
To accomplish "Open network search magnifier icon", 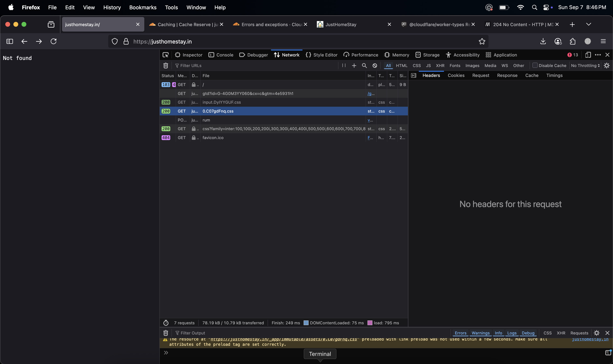I will pos(364,65).
